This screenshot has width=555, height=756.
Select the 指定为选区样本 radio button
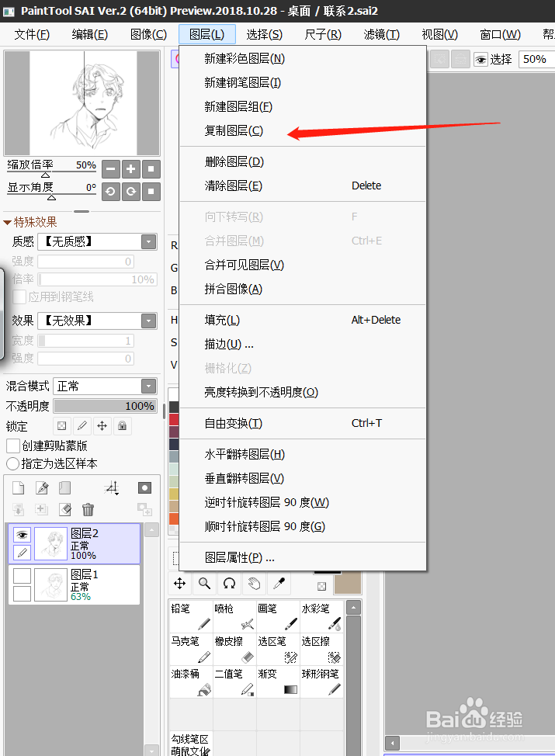pyautogui.click(x=12, y=464)
